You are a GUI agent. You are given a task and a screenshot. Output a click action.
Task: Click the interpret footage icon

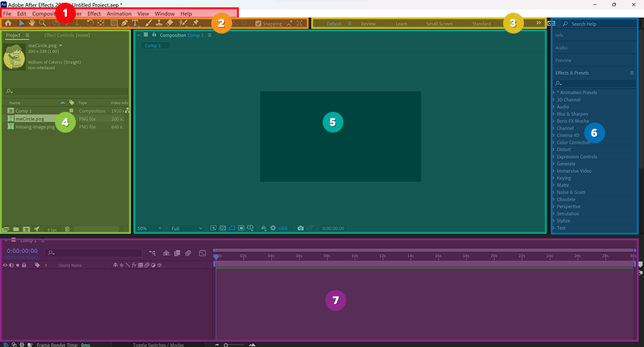(6, 229)
